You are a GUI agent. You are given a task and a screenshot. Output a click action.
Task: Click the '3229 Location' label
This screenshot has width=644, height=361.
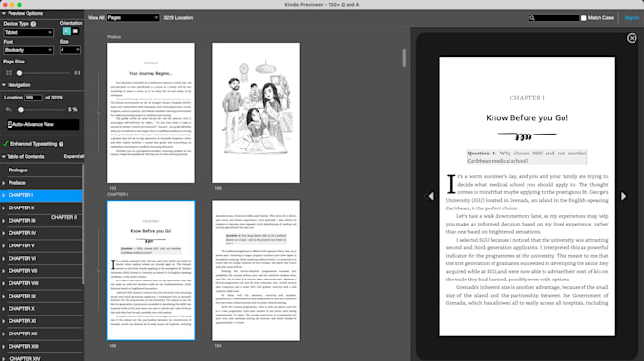[178, 18]
